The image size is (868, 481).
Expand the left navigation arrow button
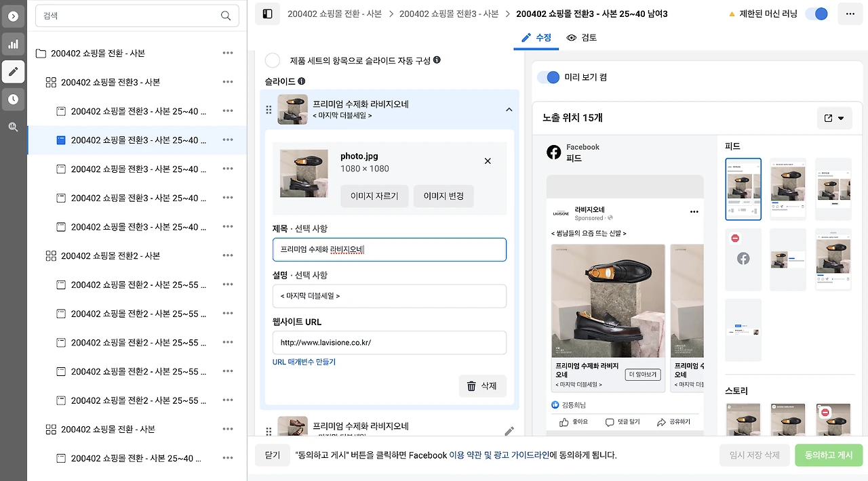(13, 16)
